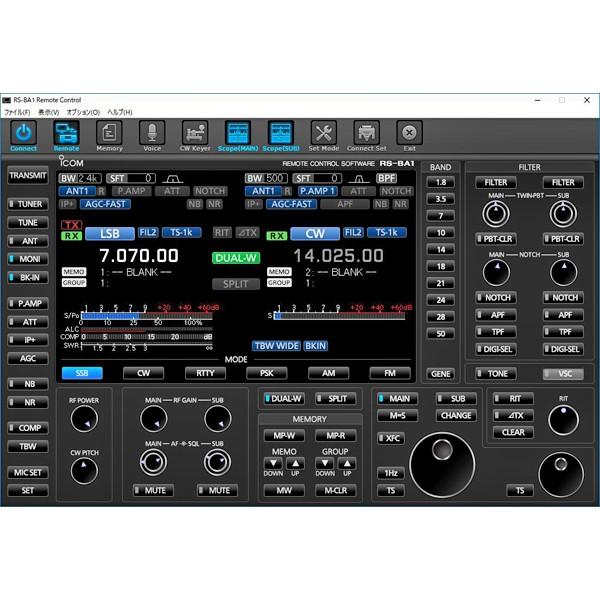Toggle the DUAL-W button below display
Screen dimensions: 600x600
click(x=284, y=399)
